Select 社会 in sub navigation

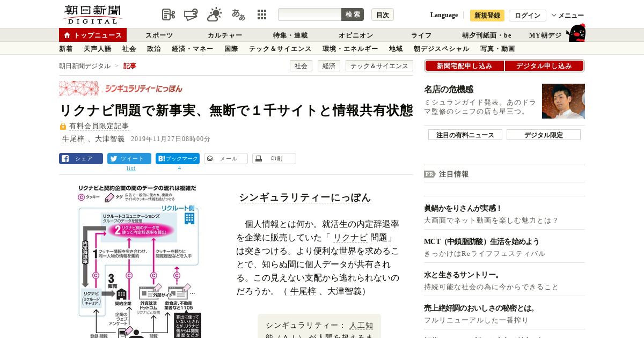(129, 48)
